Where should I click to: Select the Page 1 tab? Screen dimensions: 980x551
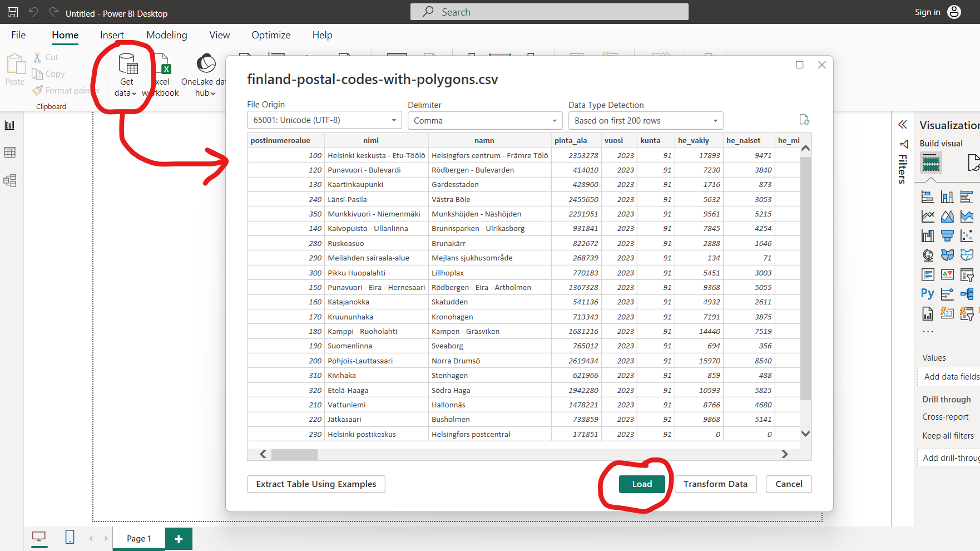coord(139,538)
